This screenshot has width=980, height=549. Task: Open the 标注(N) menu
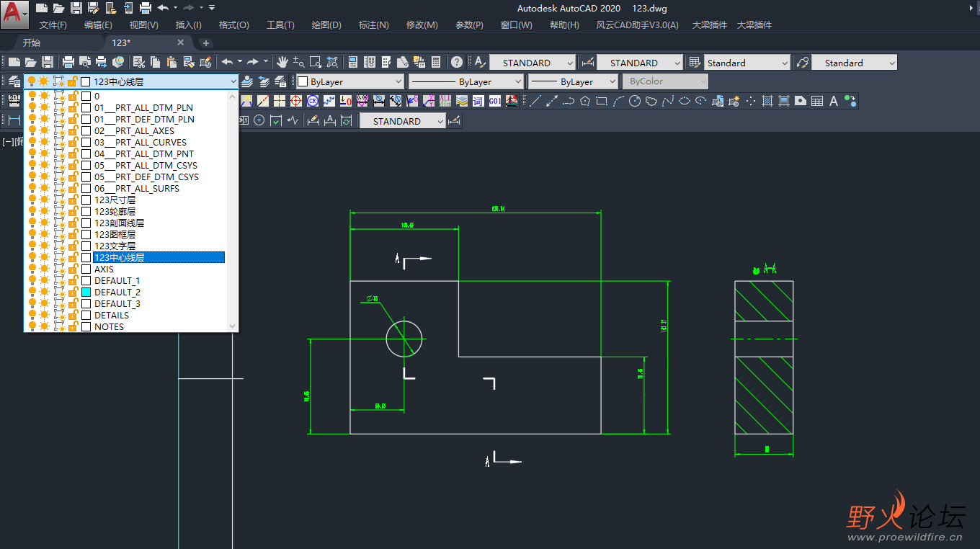coord(374,25)
